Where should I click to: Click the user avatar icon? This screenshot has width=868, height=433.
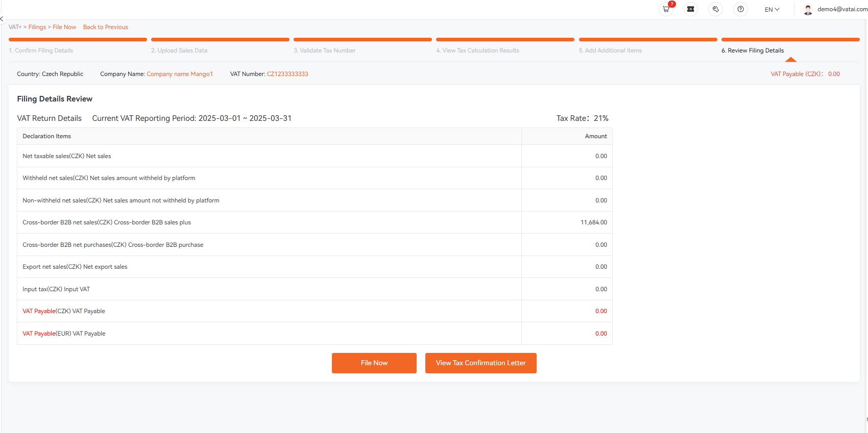click(x=808, y=9)
